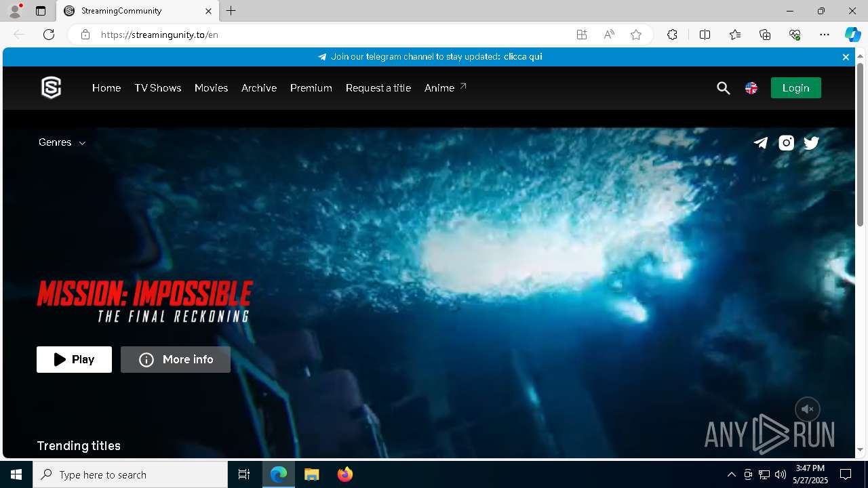Click the More info button
This screenshot has height=488, width=868.
click(x=176, y=360)
